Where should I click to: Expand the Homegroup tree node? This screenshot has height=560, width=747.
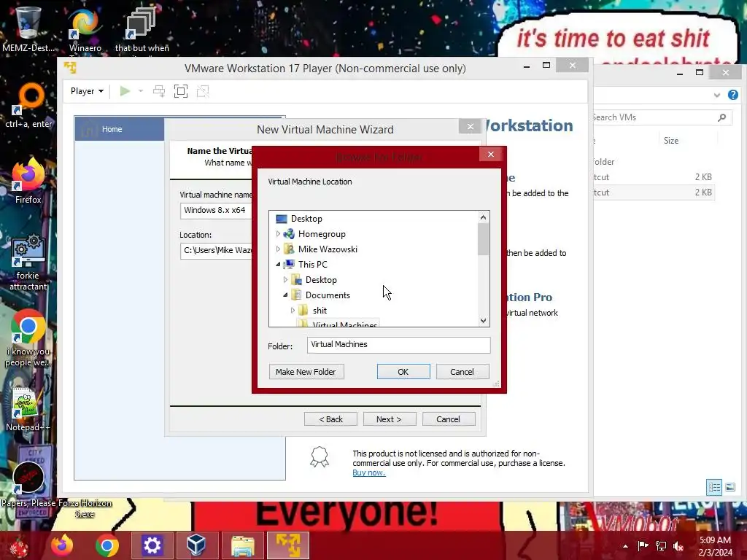pos(278,234)
